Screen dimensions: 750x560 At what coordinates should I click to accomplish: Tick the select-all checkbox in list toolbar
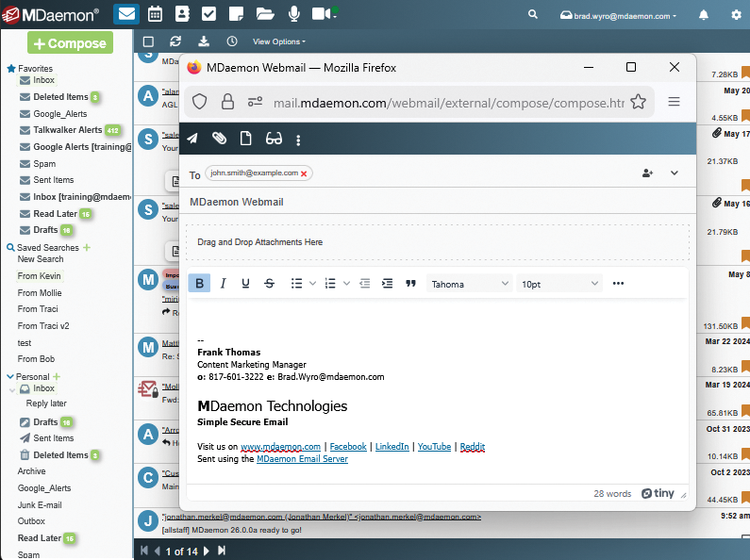coord(148,41)
